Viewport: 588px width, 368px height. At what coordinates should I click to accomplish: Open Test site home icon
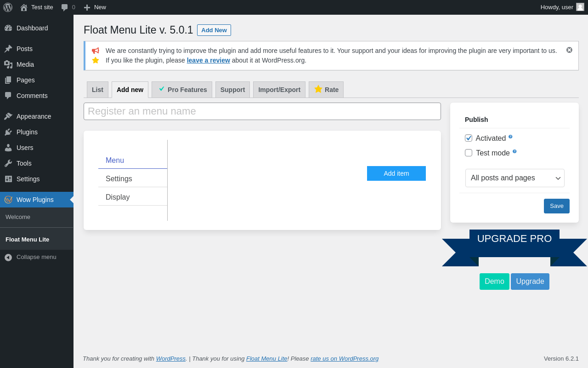(24, 7)
